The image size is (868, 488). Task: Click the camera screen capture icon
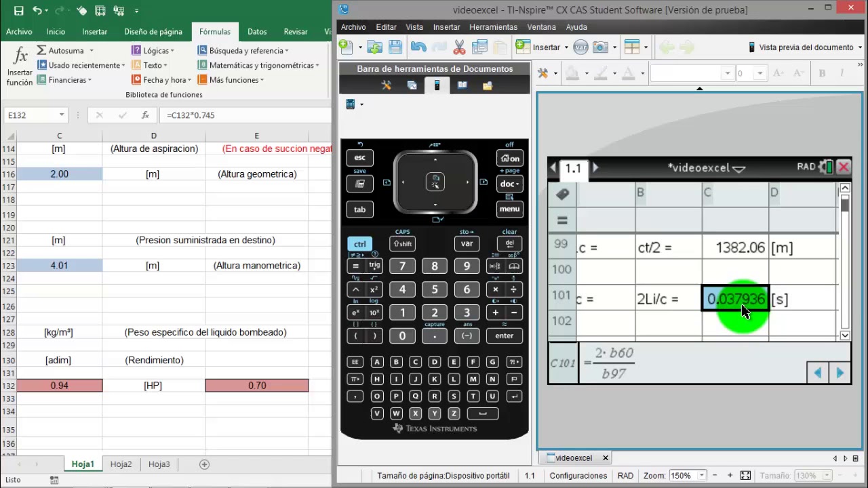600,47
